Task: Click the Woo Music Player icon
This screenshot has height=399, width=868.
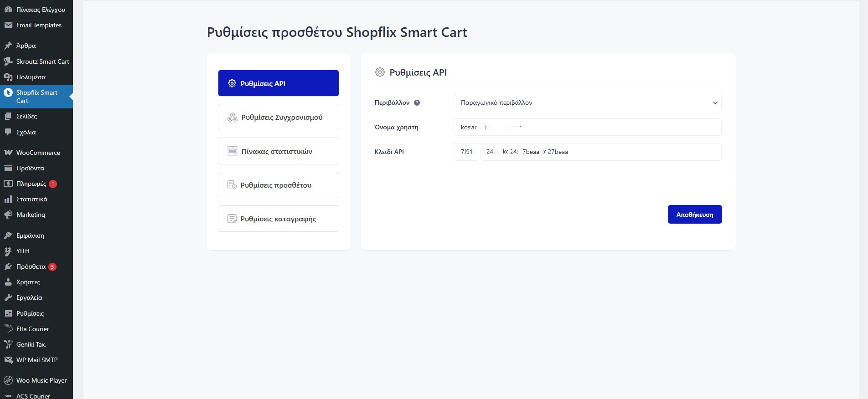Action: 8,380
